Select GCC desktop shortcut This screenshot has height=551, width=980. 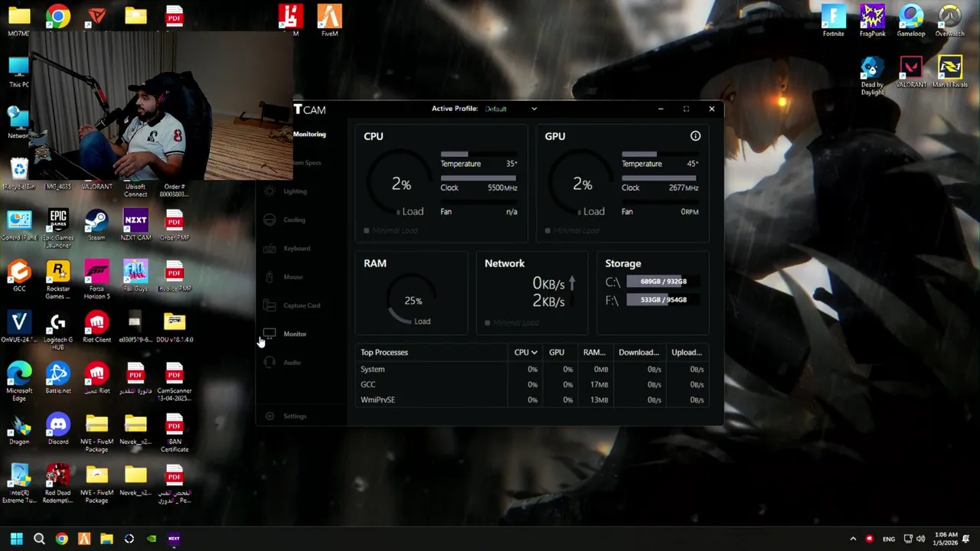point(19,275)
